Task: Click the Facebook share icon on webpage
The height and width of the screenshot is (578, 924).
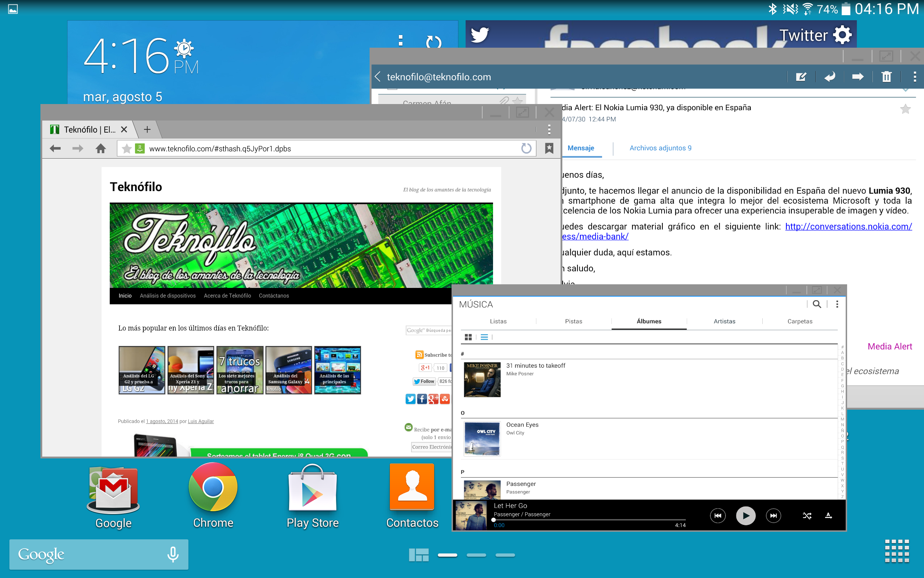Action: (x=422, y=399)
